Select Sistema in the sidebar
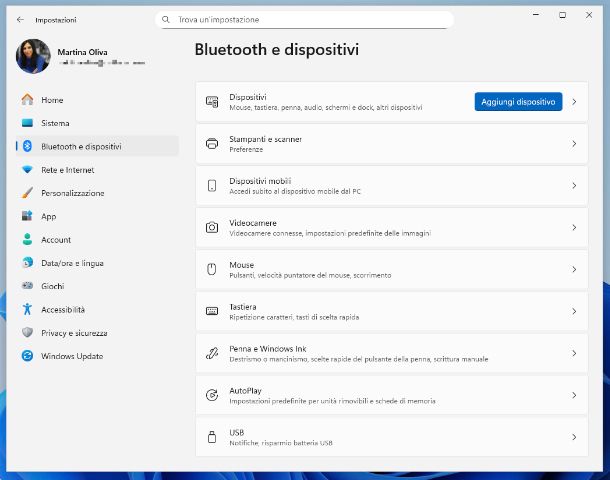 [x=97, y=123]
